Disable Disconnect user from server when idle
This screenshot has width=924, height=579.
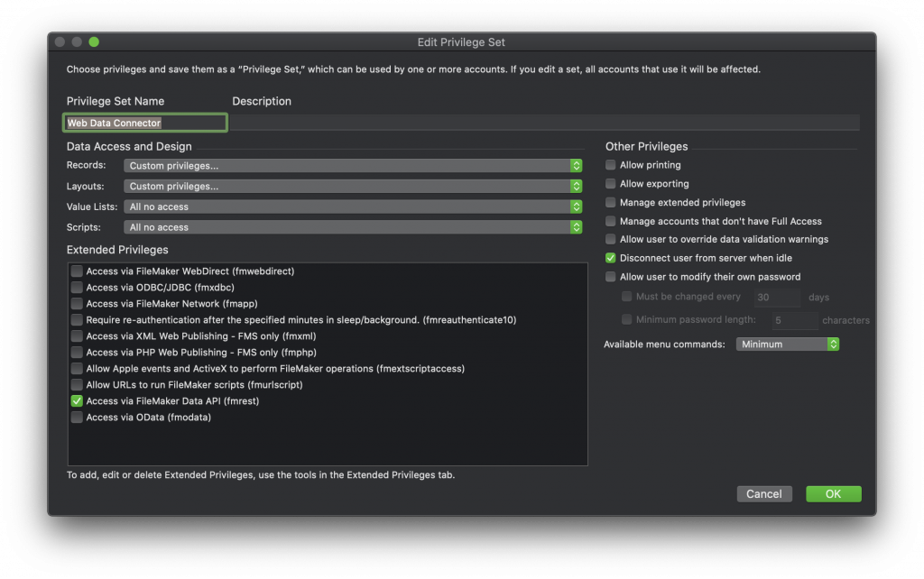[610, 258]
